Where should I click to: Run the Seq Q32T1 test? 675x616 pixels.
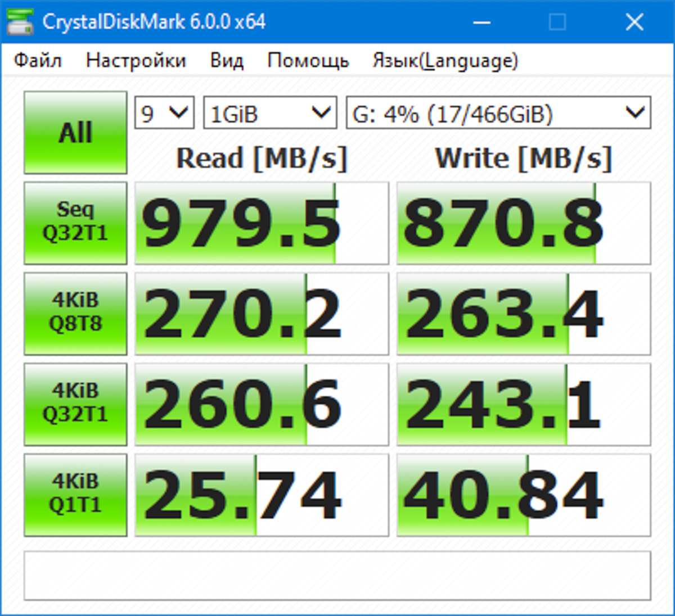point(75,223)
